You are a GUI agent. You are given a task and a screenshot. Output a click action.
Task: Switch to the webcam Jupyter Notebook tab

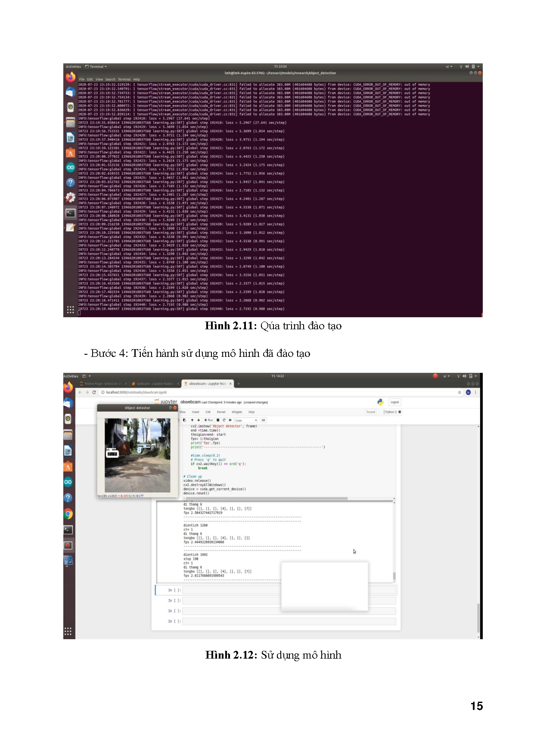coord(155,384)
